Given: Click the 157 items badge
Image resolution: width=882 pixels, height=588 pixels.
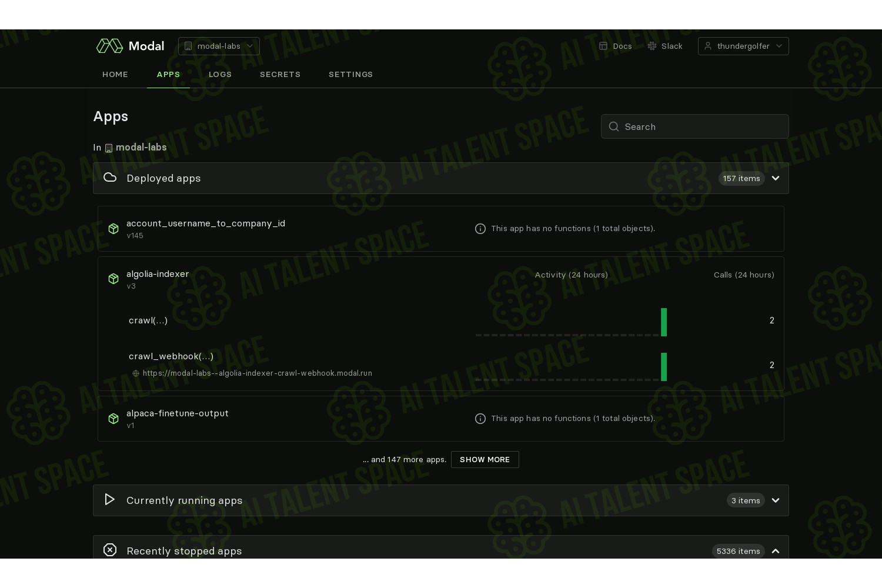Looking at the screenshot, I should 741,178.
